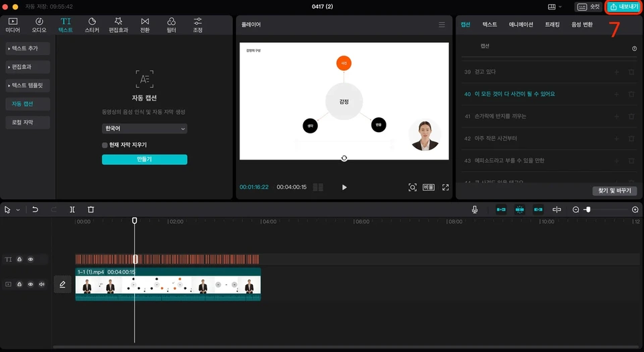The image size is (644, 352).
Task: Switch to the 애니메이션 tab
Action: pyautogui.click(x=521, y=25)
